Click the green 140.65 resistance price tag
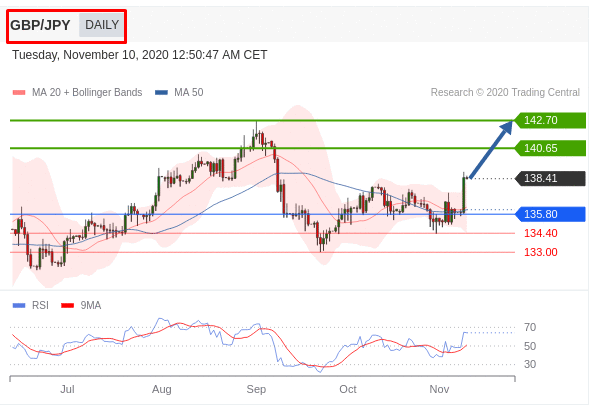Screen dimensions: 595x410 [550, 148]
